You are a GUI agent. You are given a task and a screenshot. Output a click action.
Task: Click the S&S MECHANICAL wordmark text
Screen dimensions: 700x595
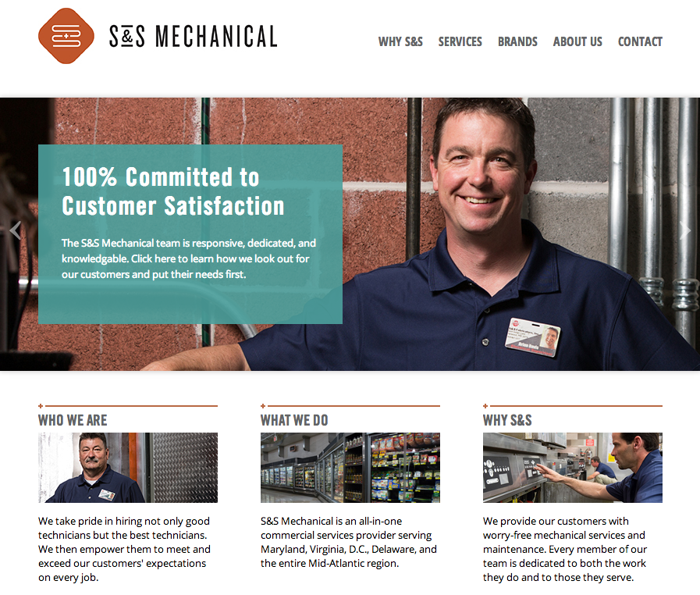pyautogui.click(x=194, y=36)
